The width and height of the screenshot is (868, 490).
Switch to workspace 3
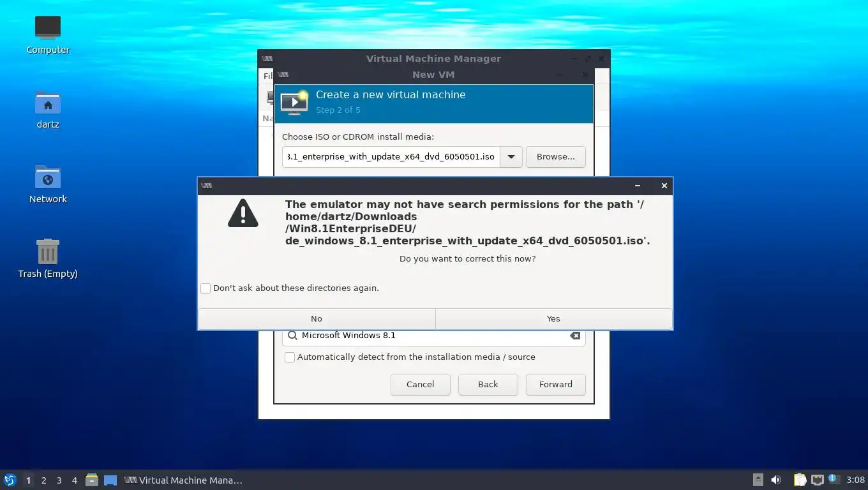[x=59, y=480]
